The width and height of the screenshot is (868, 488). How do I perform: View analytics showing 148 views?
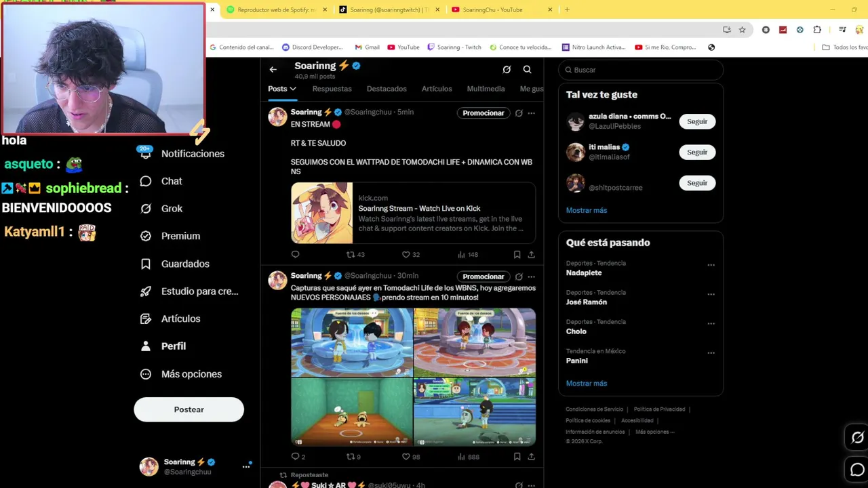(468, 255)
